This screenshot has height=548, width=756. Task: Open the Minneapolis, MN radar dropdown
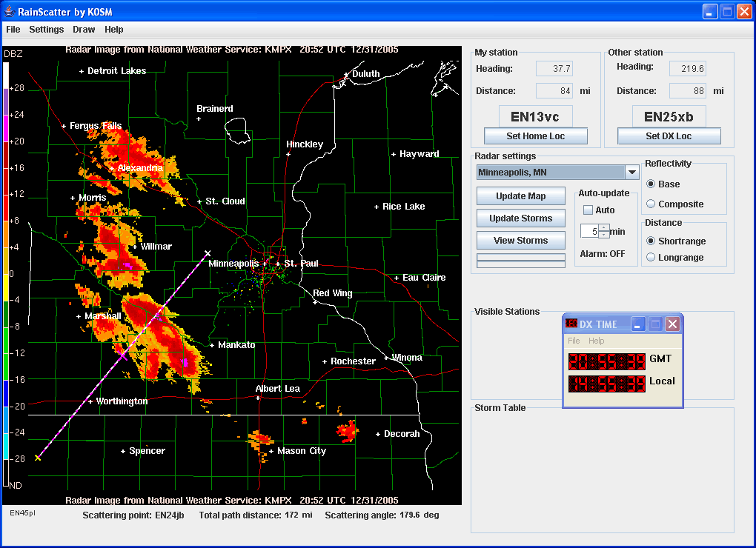coord(631,173)
